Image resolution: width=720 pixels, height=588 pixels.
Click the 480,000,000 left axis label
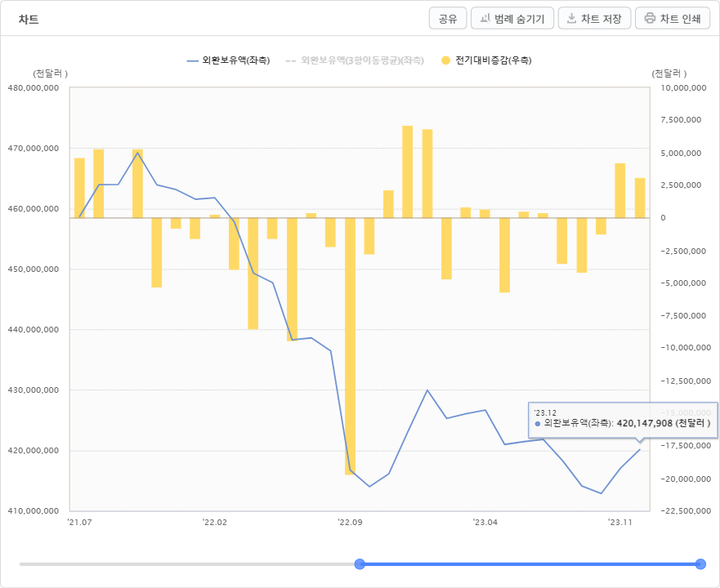pyautogui.click(x=34, y=87)
